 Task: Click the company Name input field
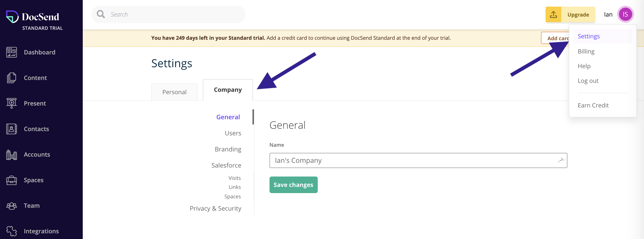click(418, 160)
